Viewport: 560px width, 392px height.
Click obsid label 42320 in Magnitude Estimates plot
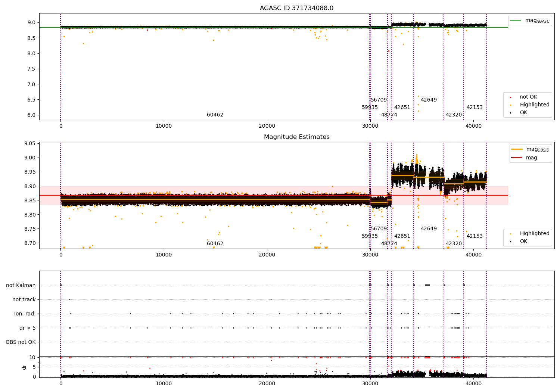point(454,244)
